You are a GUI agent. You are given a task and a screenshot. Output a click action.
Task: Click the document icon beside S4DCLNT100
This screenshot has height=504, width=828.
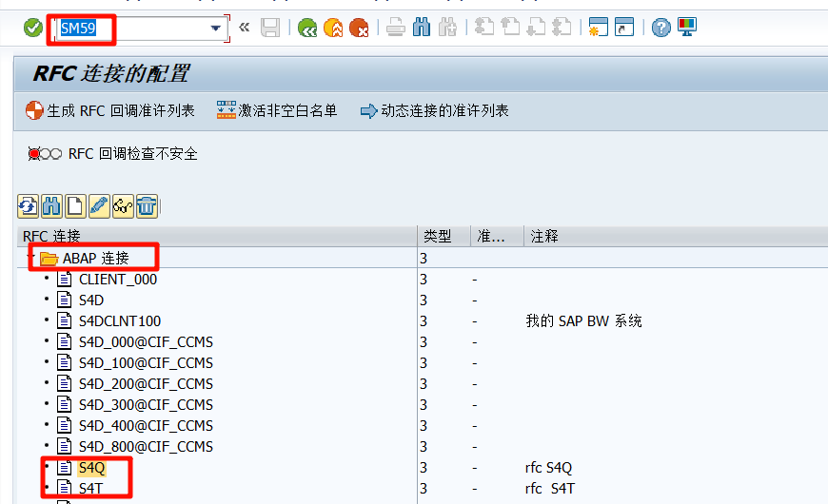tap(65, 320)
